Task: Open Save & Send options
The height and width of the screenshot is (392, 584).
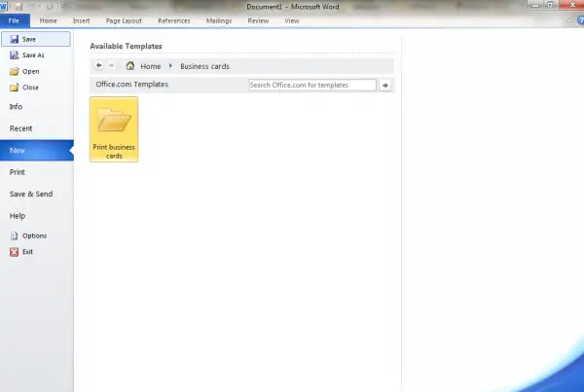Action: 31,194
